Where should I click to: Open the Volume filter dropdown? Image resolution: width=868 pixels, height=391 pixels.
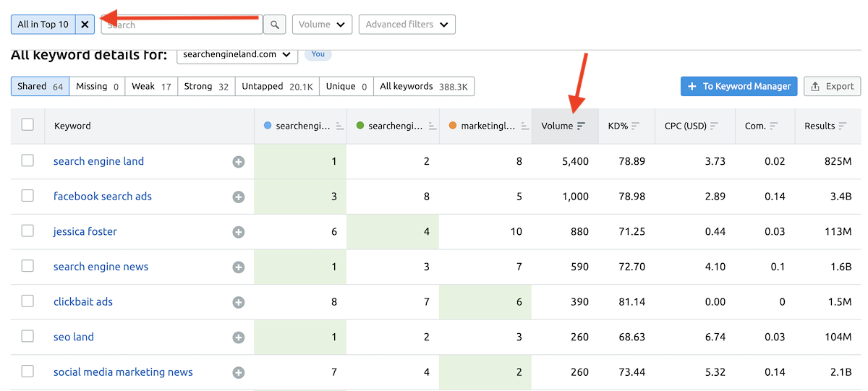(322, 25)
